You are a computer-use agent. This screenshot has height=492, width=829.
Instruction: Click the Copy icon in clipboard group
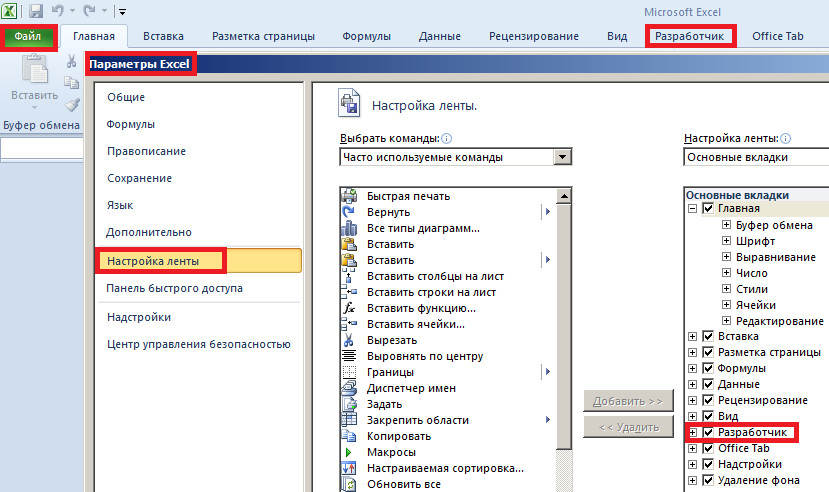pyautogui.click(x=71, y=82)
